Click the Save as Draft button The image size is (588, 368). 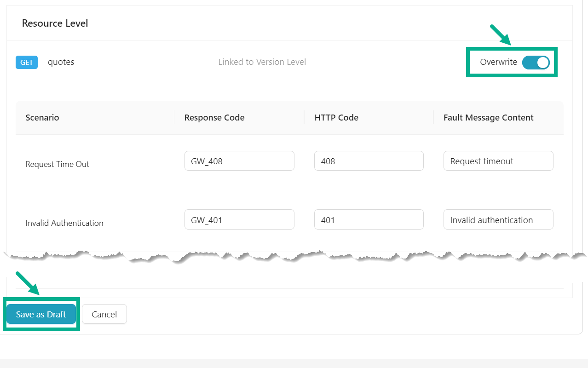(41, 314)
